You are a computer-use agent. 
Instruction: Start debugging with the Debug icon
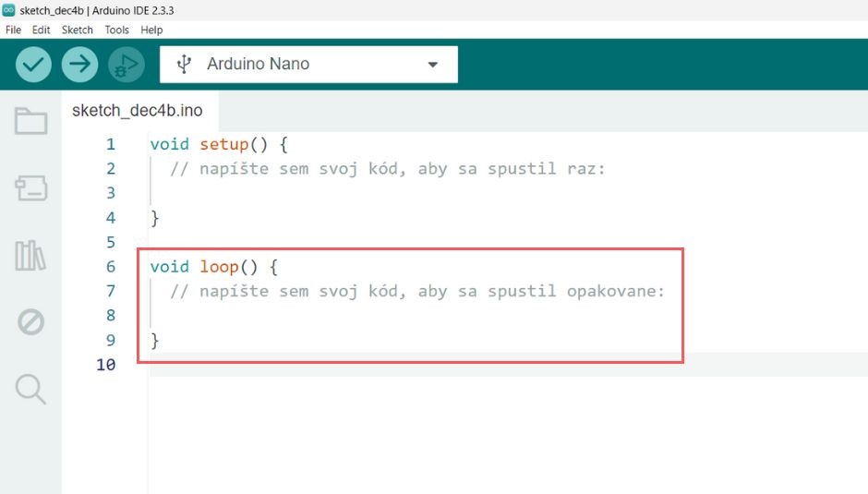(127, 65)
